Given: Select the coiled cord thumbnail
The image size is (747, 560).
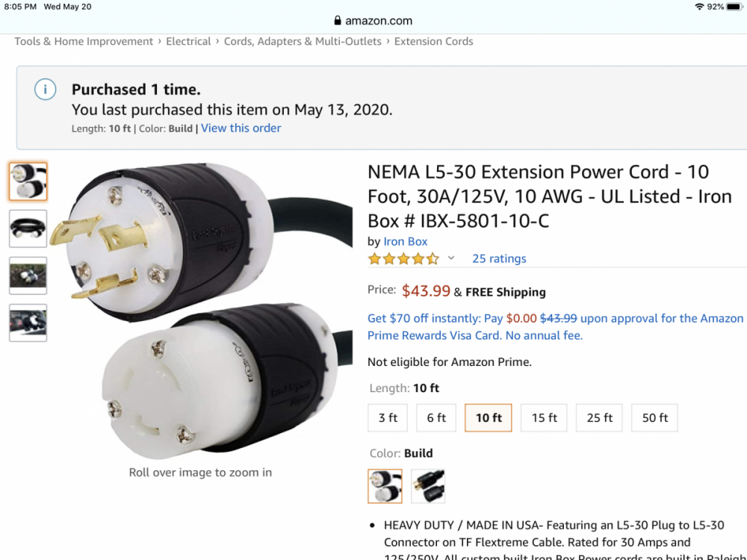Looking at the screenshot, I should tap(28, 228).
